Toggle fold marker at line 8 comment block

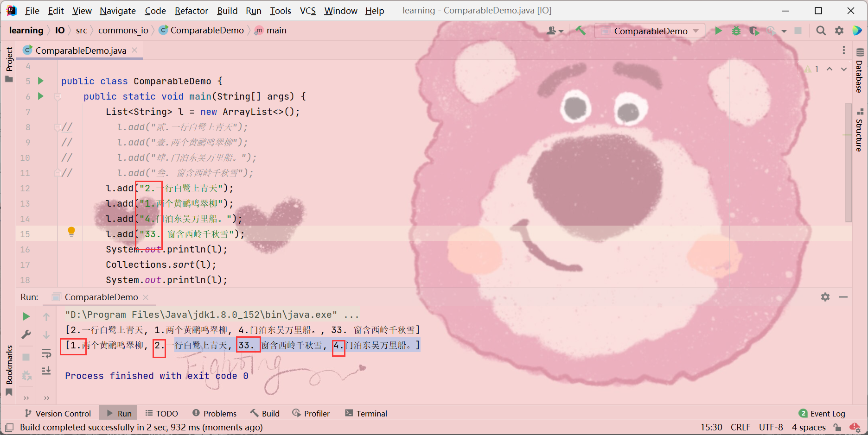point(57,127)
